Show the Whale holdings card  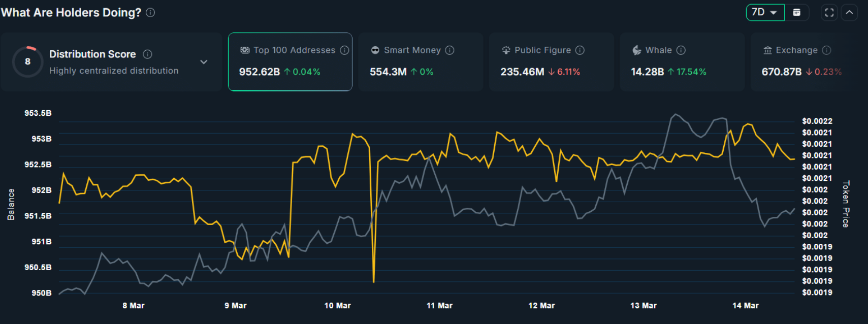click(682, 62)
